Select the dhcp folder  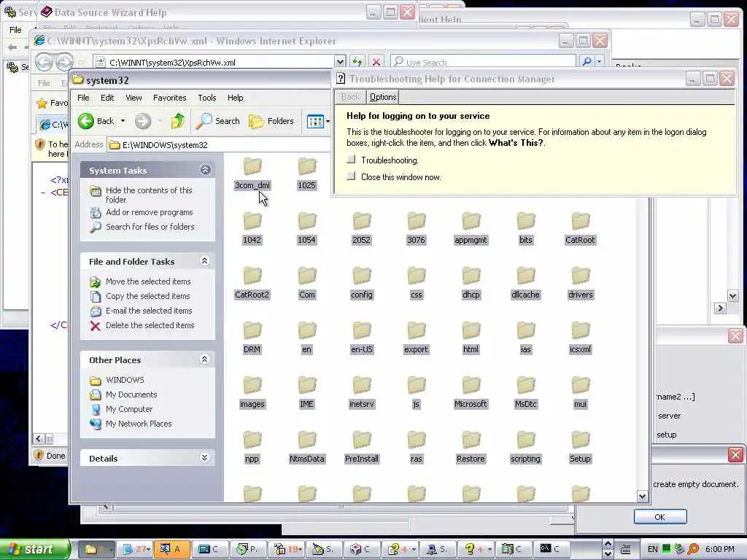471,284
